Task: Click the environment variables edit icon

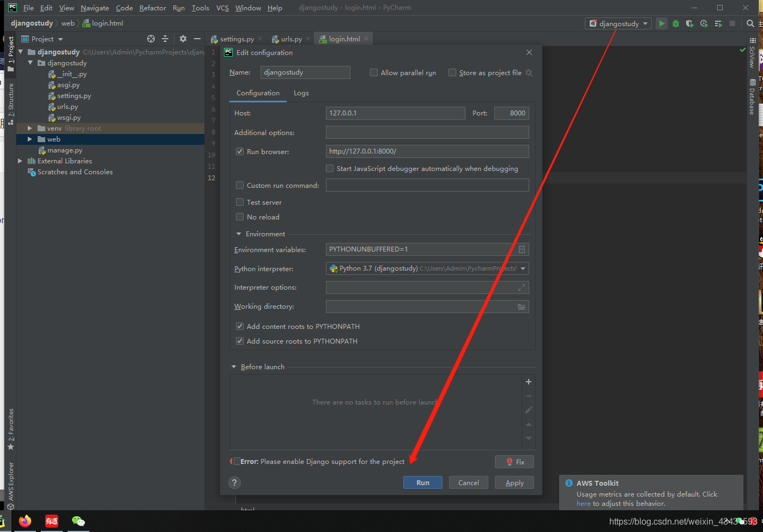Action: click(522, 249)
